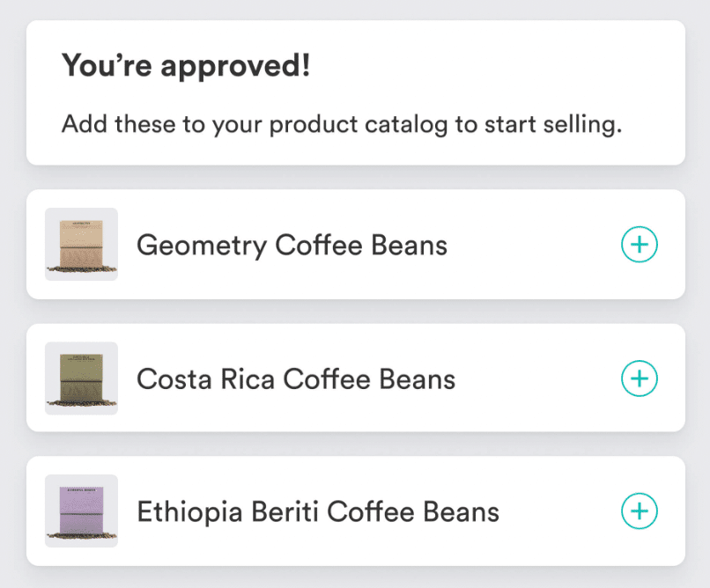Tap the middle product row's plus circle
This screenshot has width=710, height=588.
640,379
